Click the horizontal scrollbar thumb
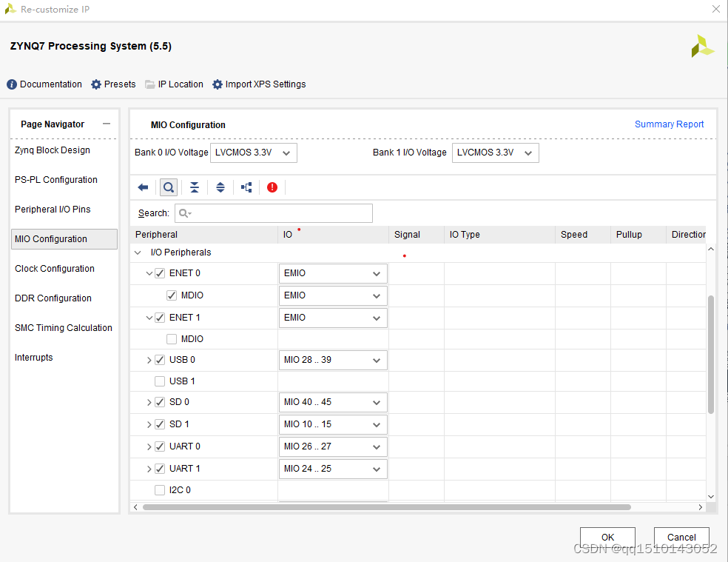The image size is (728, 562). pyautogui.click(x=387, y=507)
